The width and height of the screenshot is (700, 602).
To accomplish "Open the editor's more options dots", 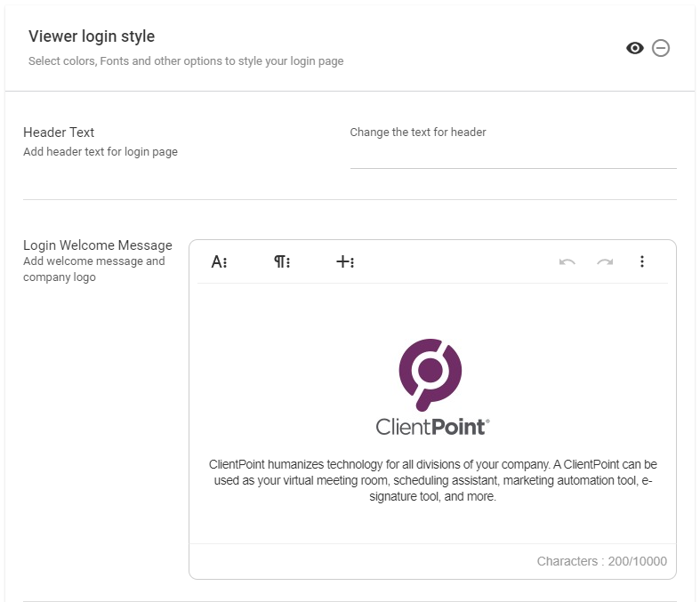I will pos(642,261).
